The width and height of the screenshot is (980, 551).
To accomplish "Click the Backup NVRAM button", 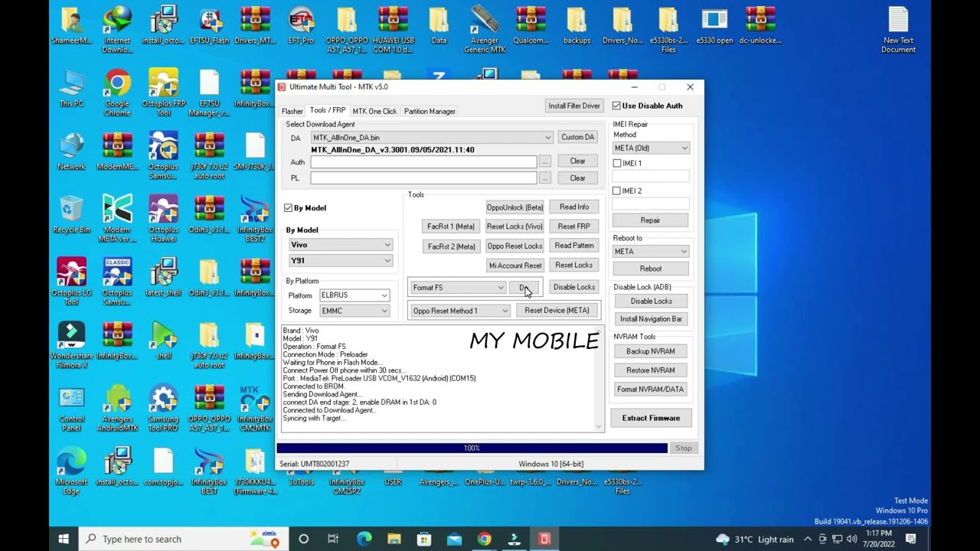I will click(651, 351).
